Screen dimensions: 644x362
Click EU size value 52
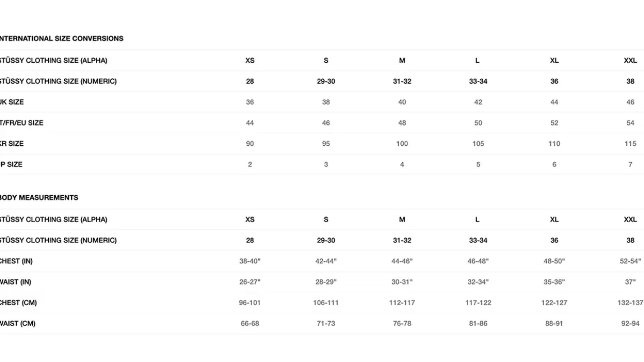tap(554, 123)
